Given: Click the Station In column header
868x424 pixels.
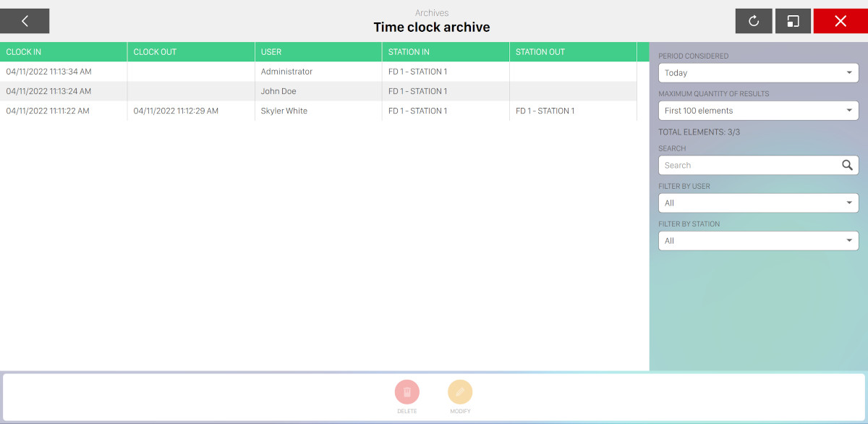Looking at the screenshot, I should (x=446, y=52).
